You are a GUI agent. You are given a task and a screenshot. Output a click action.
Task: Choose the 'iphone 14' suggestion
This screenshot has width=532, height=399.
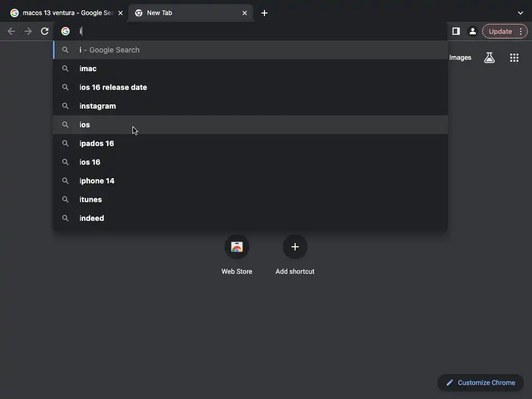point(250,181)
